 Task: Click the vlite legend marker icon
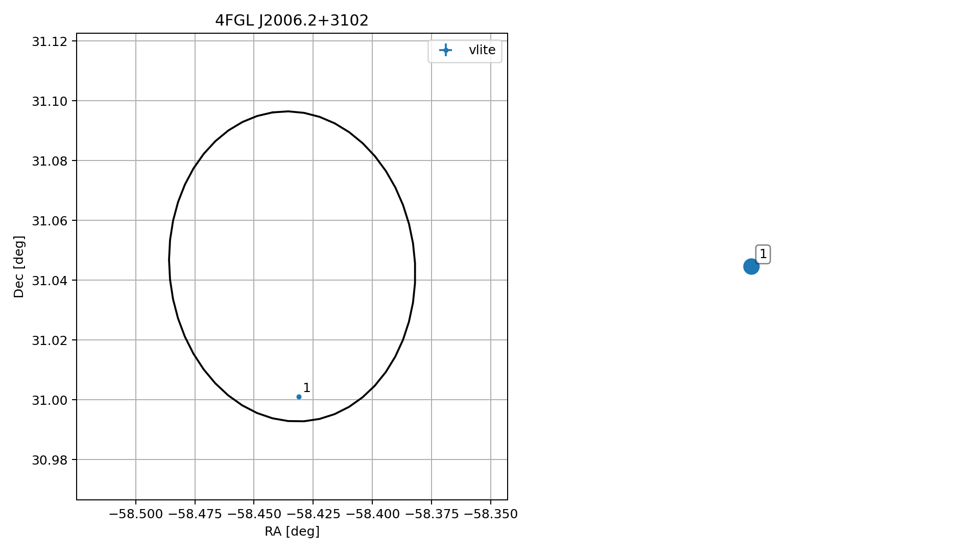[x=446, y=50]
